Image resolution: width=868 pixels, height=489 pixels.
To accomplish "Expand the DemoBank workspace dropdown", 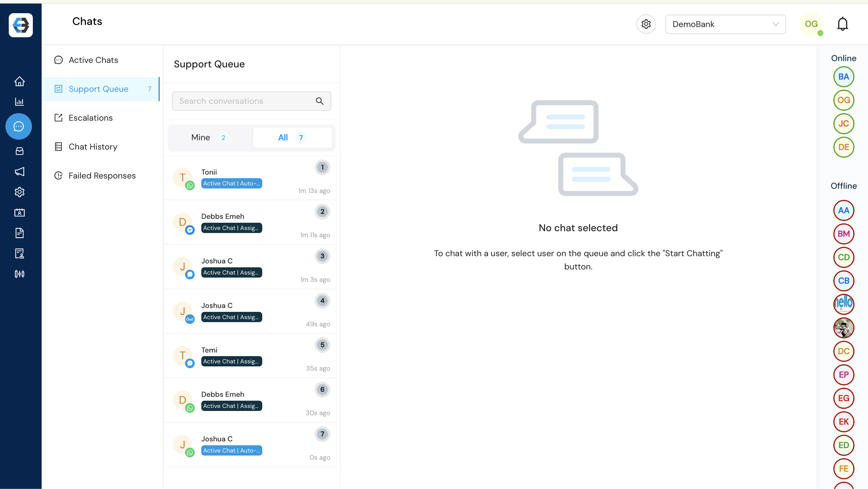I will coord(725,24).
